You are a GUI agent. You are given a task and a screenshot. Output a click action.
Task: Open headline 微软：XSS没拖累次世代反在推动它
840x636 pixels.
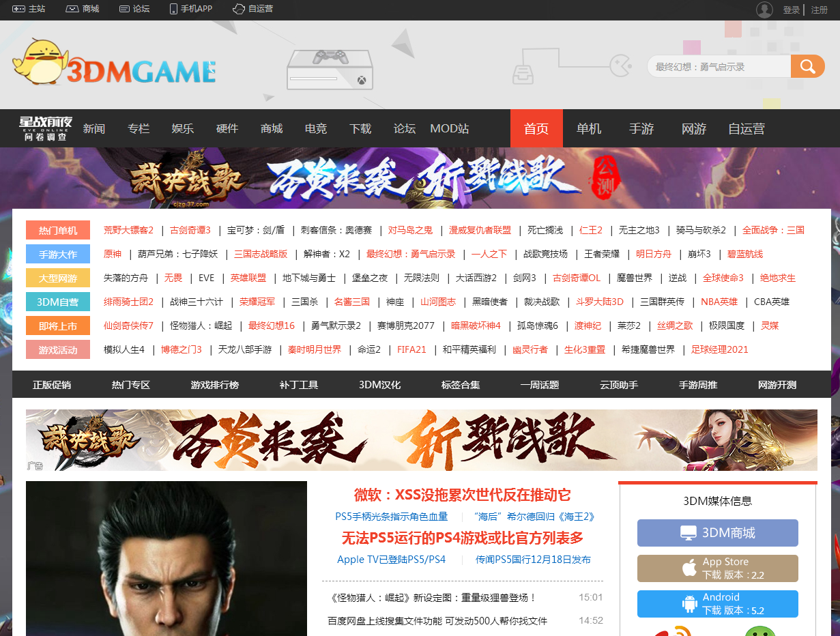[x=462, y=495]
